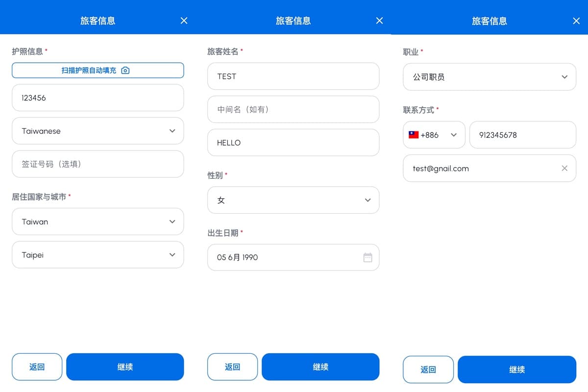Viewport: 588px width, 392px height.
Task: Click 继续 in the traveler name panel
Action: pos(320,367)
